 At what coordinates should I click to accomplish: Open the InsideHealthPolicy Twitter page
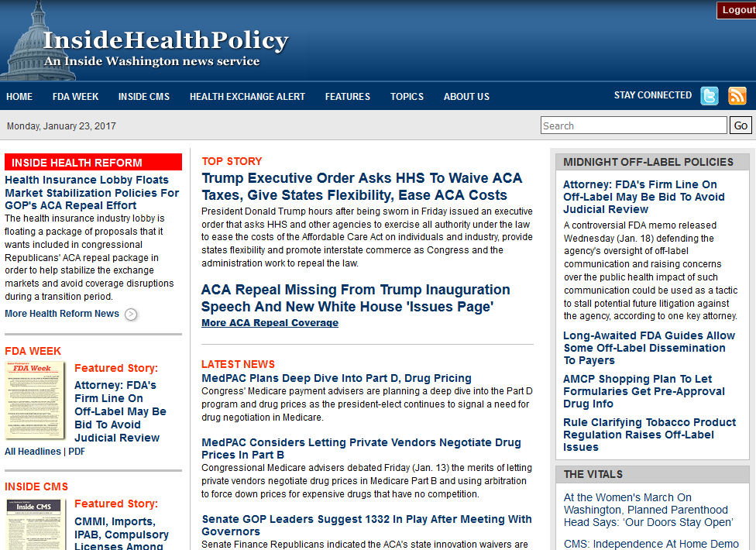tap(709, 95)
